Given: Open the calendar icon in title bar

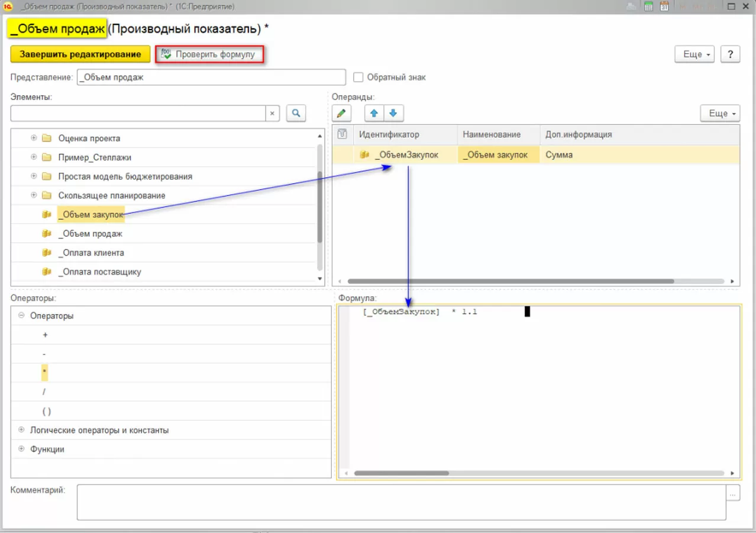Looking at the screenshot, I should (x=664, y=7).
